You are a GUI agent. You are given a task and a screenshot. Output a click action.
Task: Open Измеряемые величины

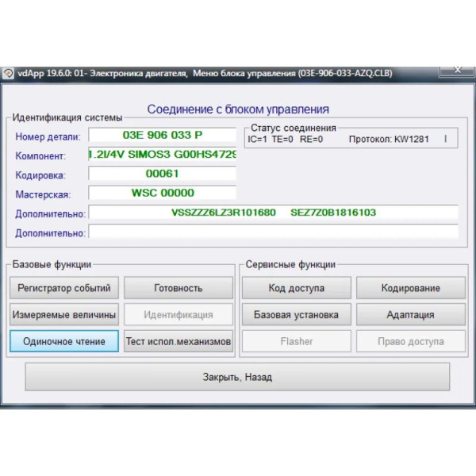click(64, 315)
